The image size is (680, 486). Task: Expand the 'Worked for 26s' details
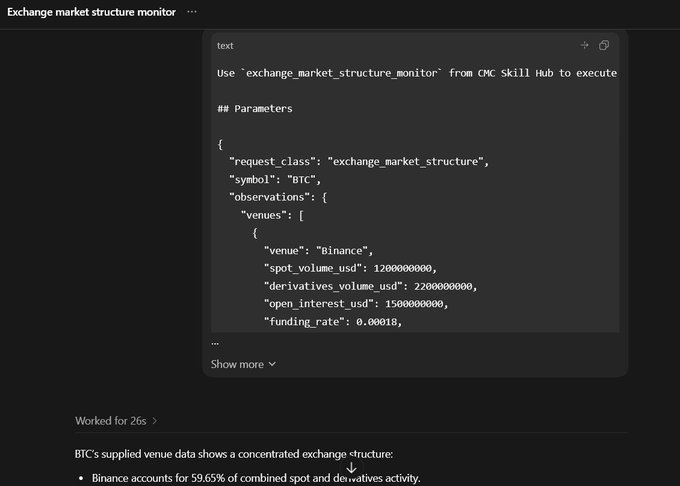click(116, 421)
